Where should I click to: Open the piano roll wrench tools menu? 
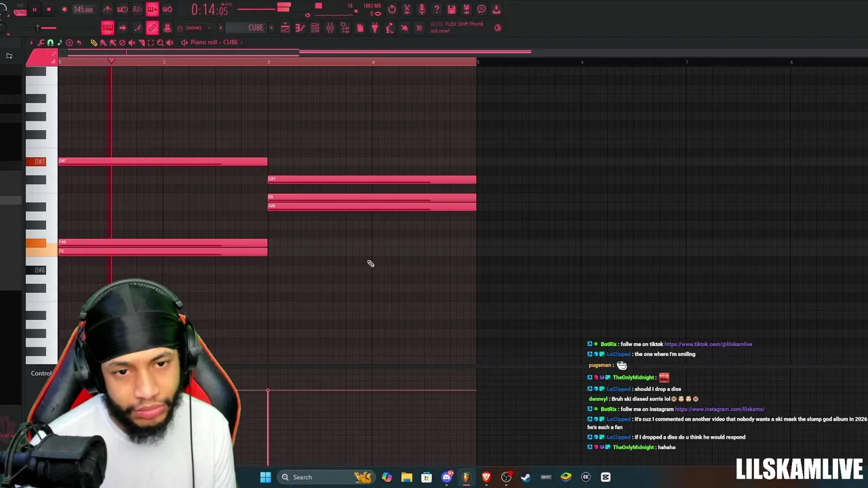41,42
